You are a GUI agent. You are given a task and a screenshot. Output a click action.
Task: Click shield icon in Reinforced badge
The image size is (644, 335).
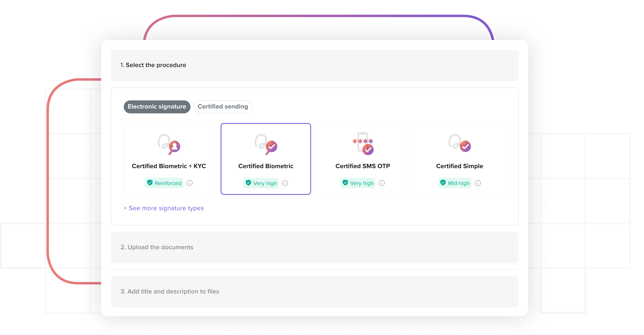point(150,183)
